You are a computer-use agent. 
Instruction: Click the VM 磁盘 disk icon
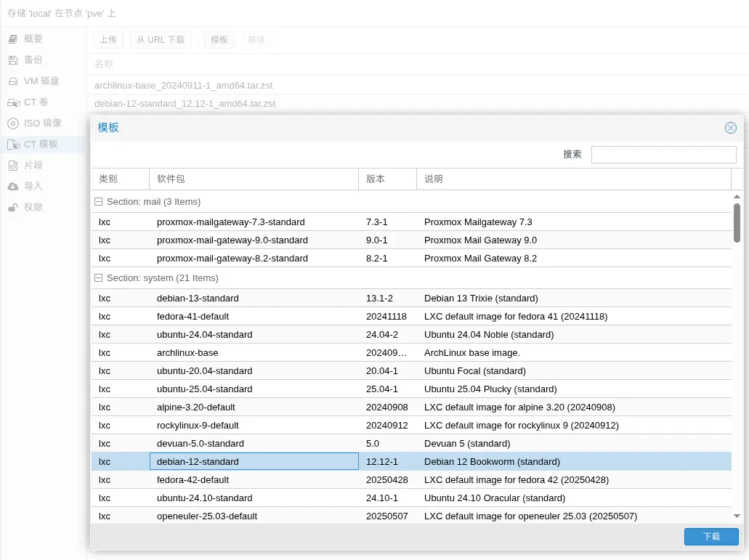13,81
